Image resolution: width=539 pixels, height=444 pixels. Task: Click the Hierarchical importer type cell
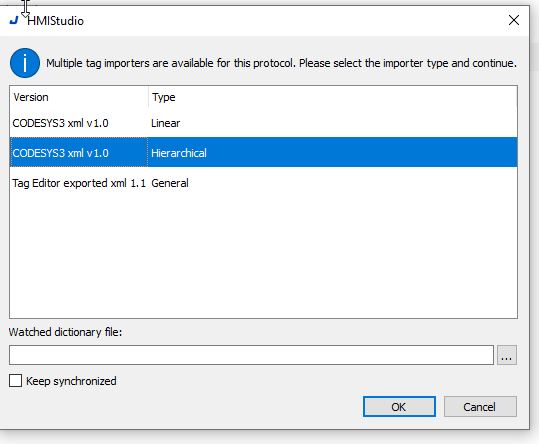tap(179, 153)
